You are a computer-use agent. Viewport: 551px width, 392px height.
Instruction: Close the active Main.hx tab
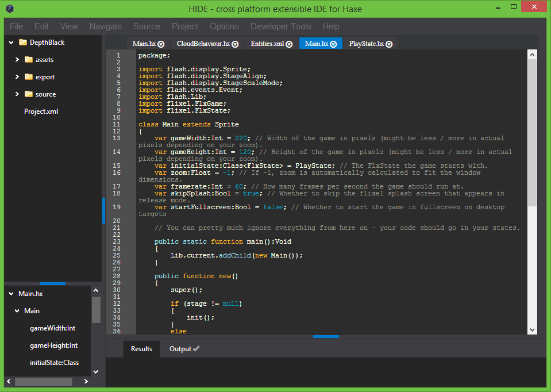pyautogui.click(x=333, y=44)
